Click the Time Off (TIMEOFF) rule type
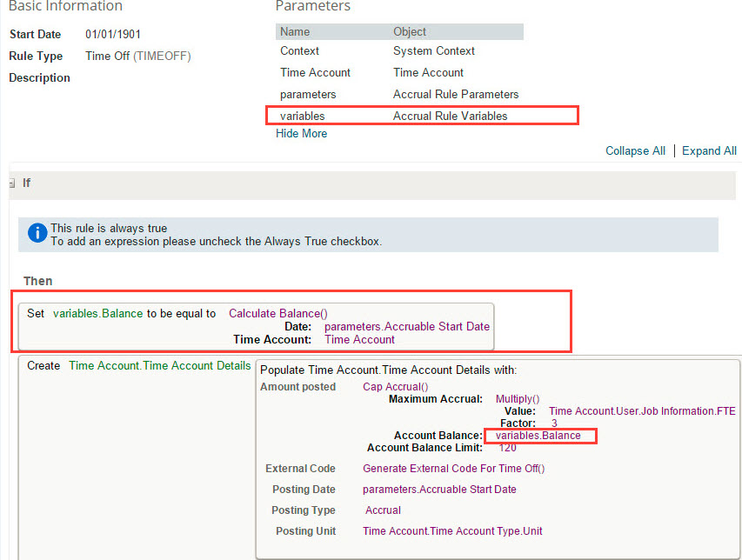The height and width of the screenshot is (560, 742). (x=138, y=56)
